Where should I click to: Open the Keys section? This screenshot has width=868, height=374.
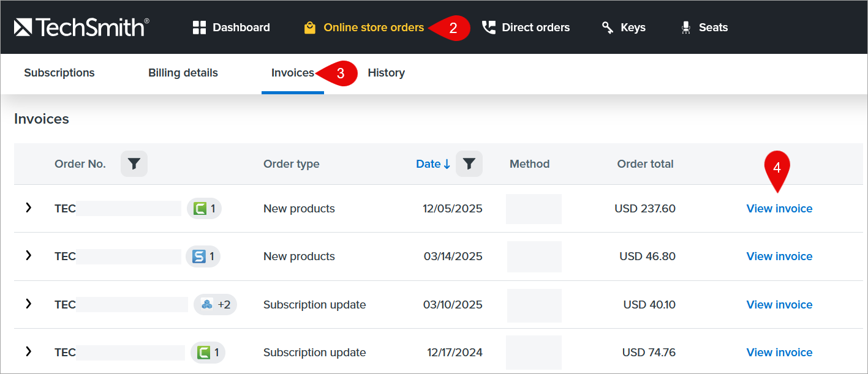click(x=624, y=28)
